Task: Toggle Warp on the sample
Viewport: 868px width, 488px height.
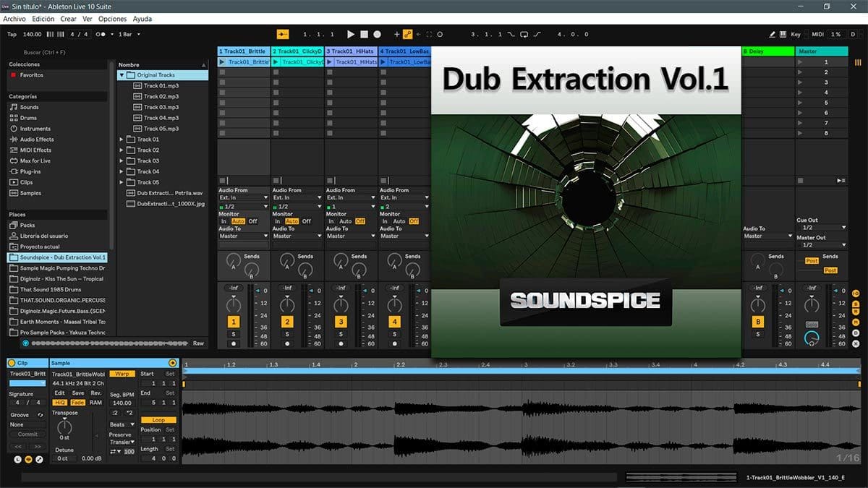Action: coord(122,374)
